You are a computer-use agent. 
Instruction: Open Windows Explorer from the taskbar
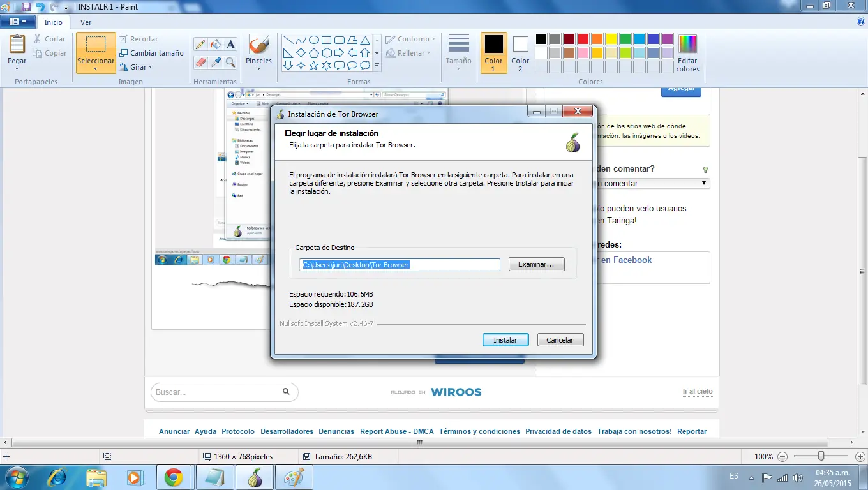coord(96,477)
